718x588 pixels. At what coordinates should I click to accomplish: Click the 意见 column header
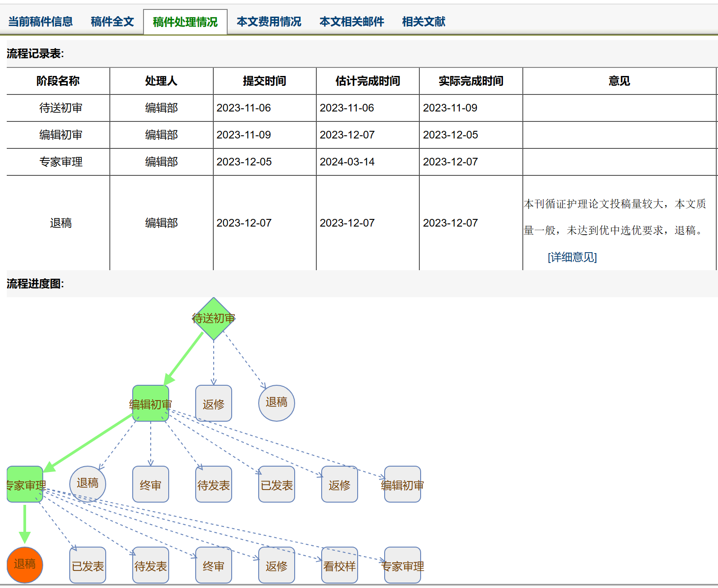click(x=619, y=81)
